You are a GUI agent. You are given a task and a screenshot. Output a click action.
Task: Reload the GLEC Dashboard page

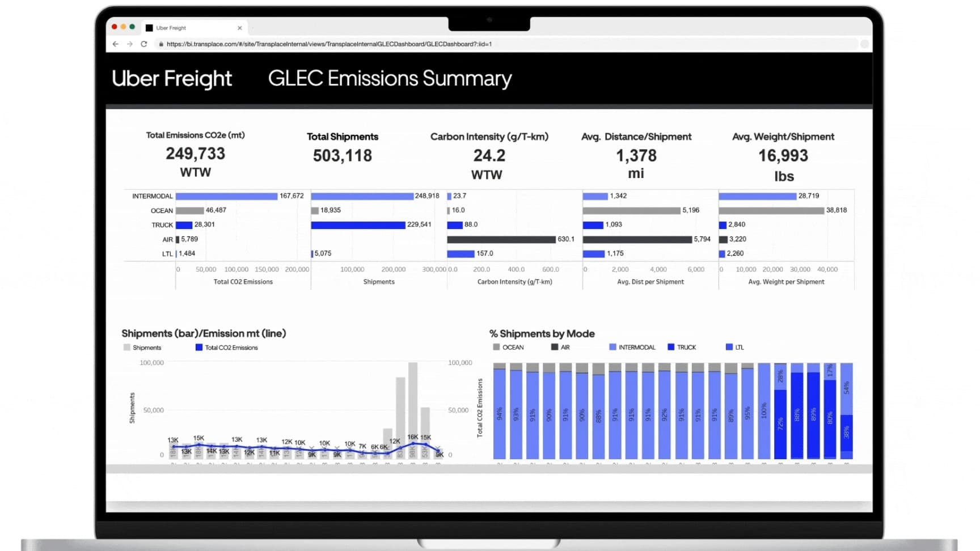144,44
